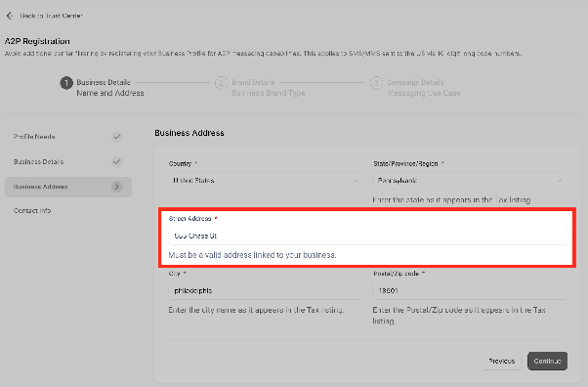Click the Business Details checkmark icon in sidebar

click(117, 162)
